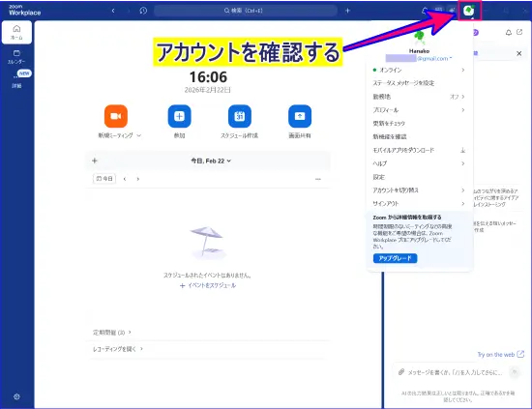The image size is (532, 409).
Task: Open settings gear at sidebar bottom
Action: (x=16, y=396)
